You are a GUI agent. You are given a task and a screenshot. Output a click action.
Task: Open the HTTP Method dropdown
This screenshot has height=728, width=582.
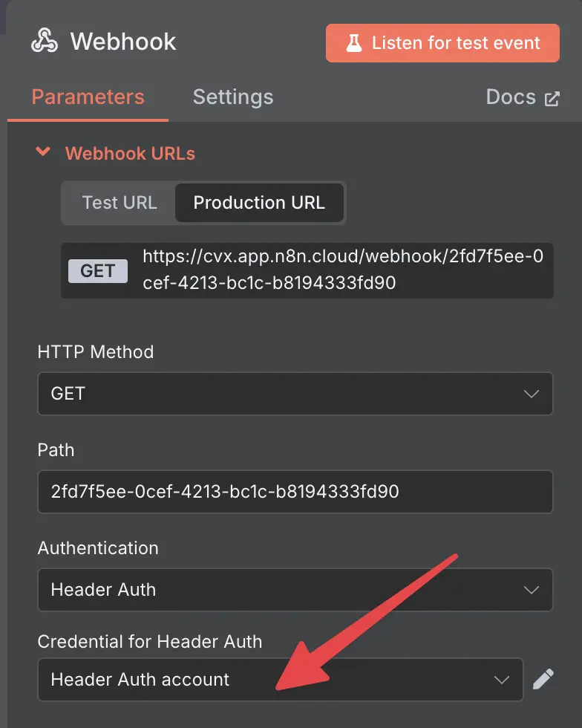pos(295,393)
